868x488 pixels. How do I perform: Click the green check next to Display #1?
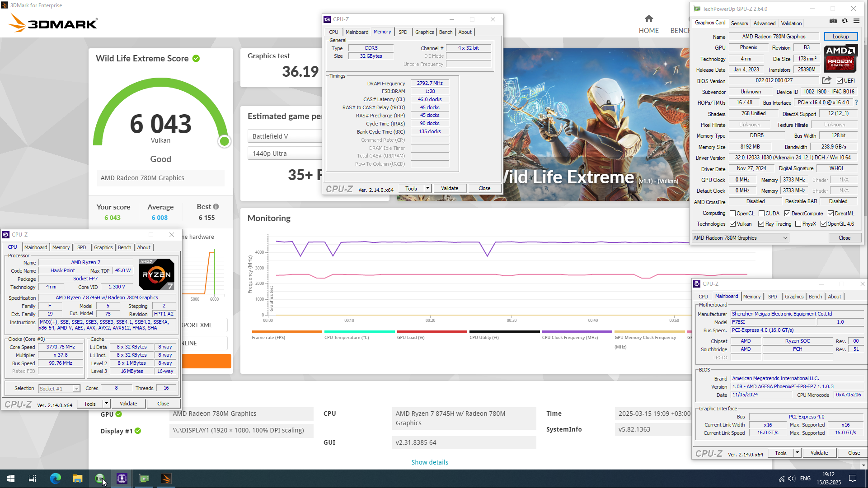[138, 431]
